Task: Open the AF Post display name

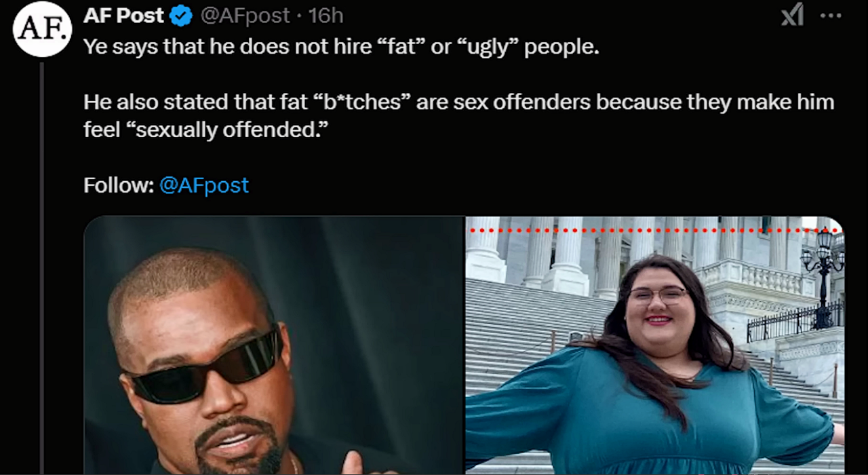Action: point(123,16)
